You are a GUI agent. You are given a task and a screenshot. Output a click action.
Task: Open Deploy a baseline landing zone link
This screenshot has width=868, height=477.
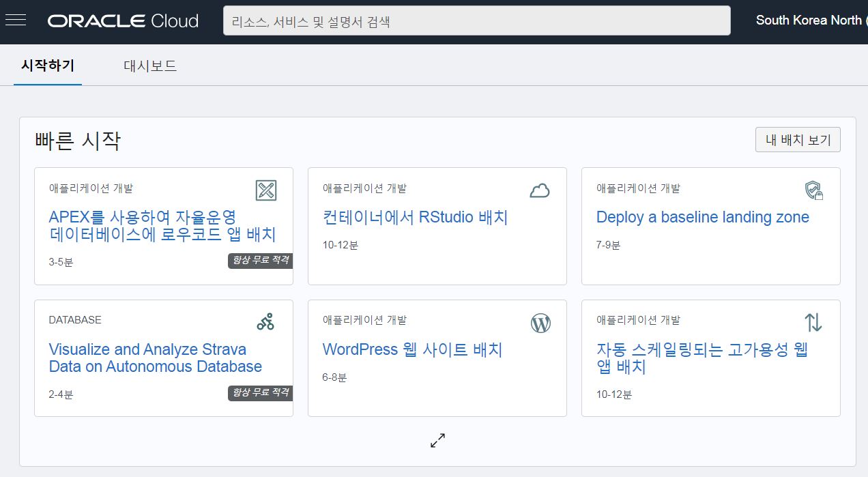click(702, 217)
